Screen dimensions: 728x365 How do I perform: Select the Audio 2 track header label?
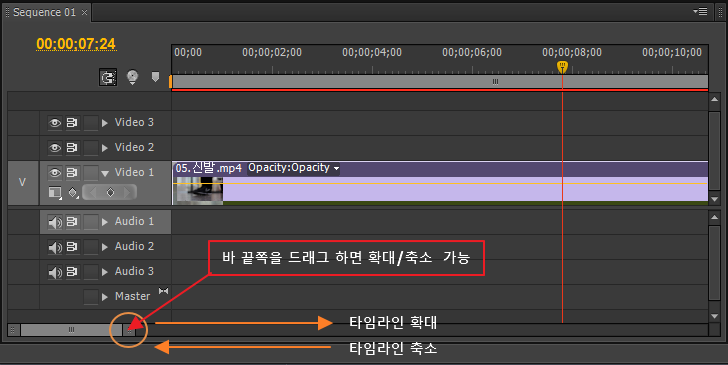coord(134,247)
